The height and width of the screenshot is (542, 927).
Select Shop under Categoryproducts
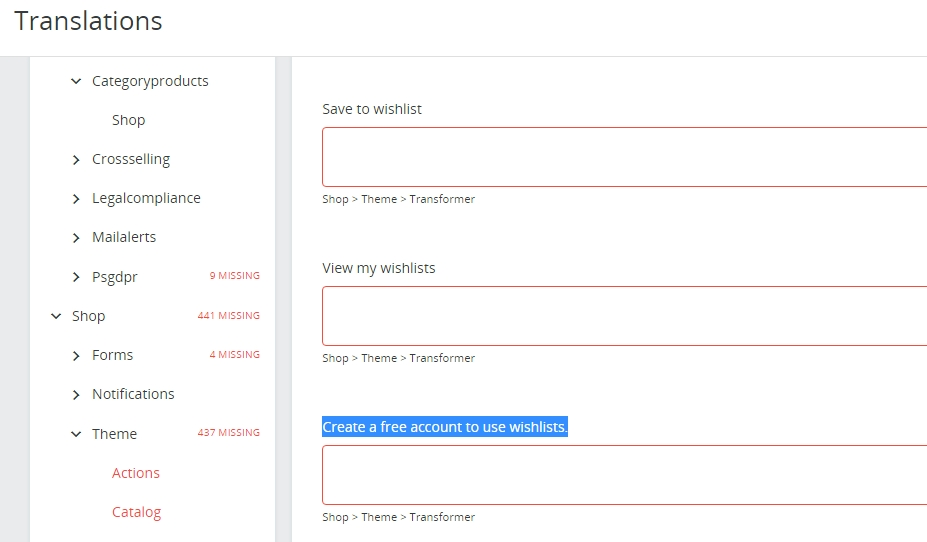[128, 120]
